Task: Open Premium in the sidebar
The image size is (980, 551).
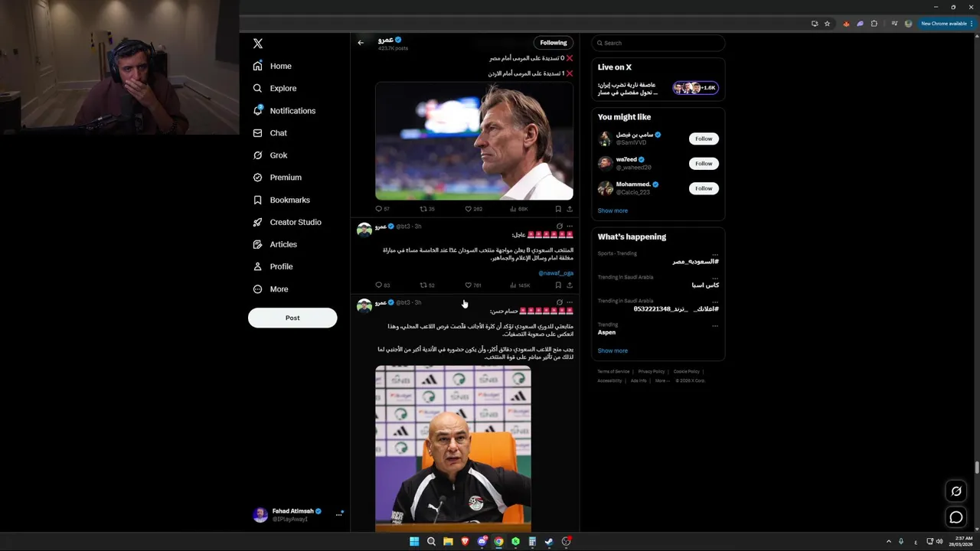Action: pyautogui.click(x=277, y=178)
